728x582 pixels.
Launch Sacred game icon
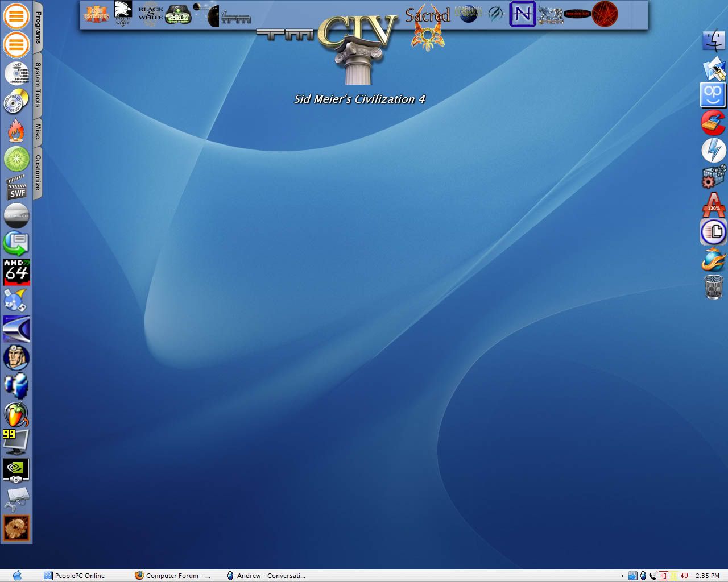(x=427, y=28)
